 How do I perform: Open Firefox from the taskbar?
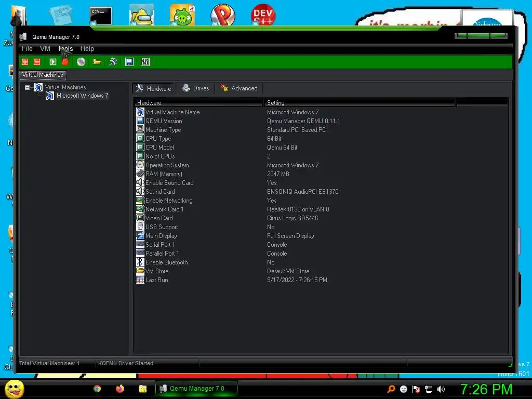[120, 389]
